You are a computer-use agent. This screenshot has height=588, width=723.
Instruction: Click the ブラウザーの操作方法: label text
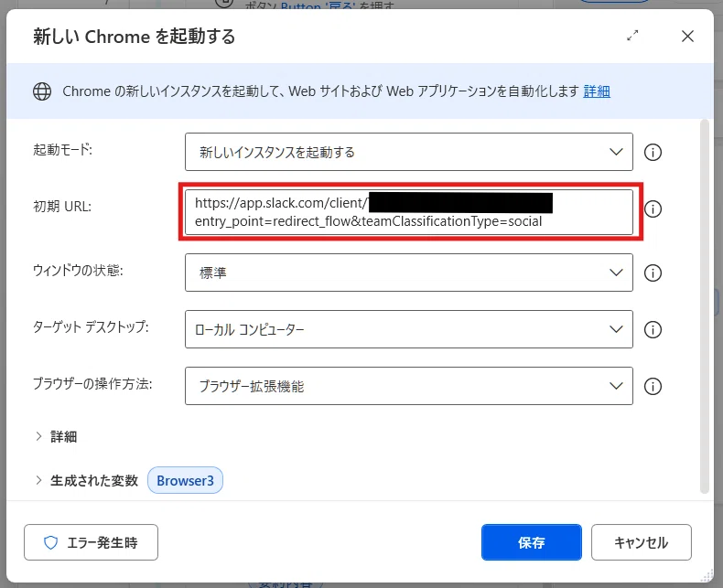(x=92, y=383)
